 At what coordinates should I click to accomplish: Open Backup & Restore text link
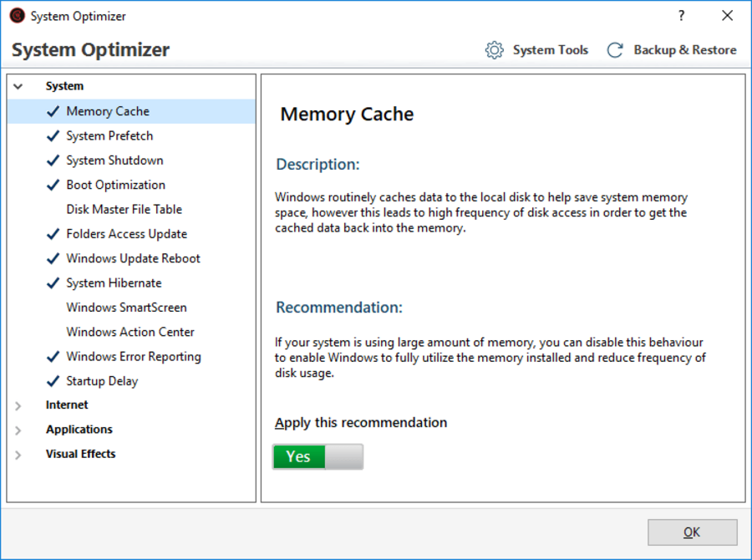click(685, 50)
